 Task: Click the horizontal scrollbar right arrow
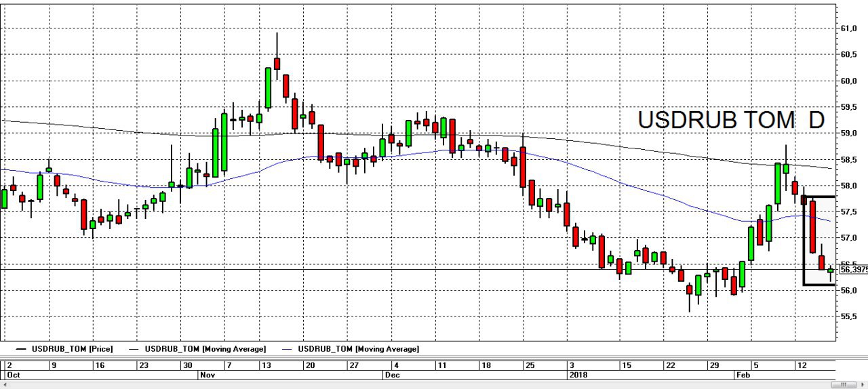864,384
